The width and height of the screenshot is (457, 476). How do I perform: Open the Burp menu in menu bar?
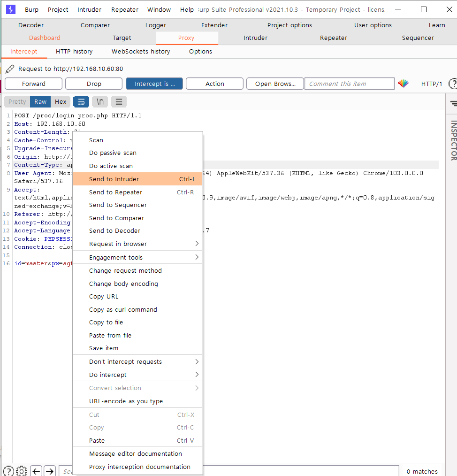pos(31,10)
